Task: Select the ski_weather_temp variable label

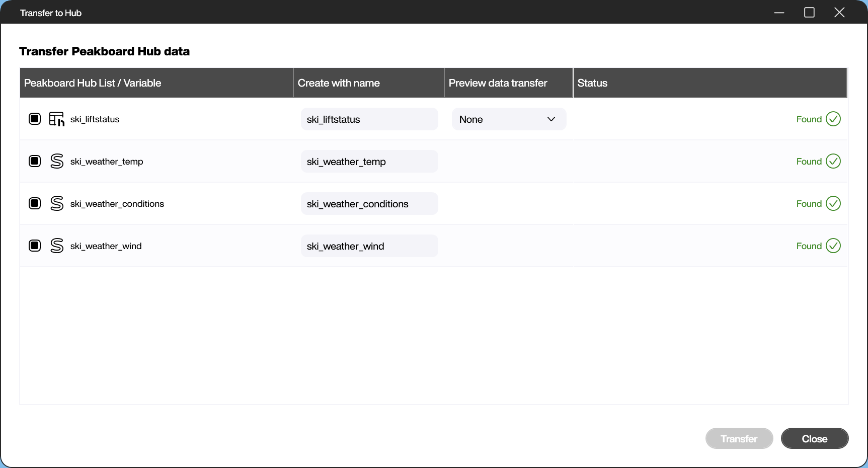Action: pyautogui.click(x=107, y=162)
